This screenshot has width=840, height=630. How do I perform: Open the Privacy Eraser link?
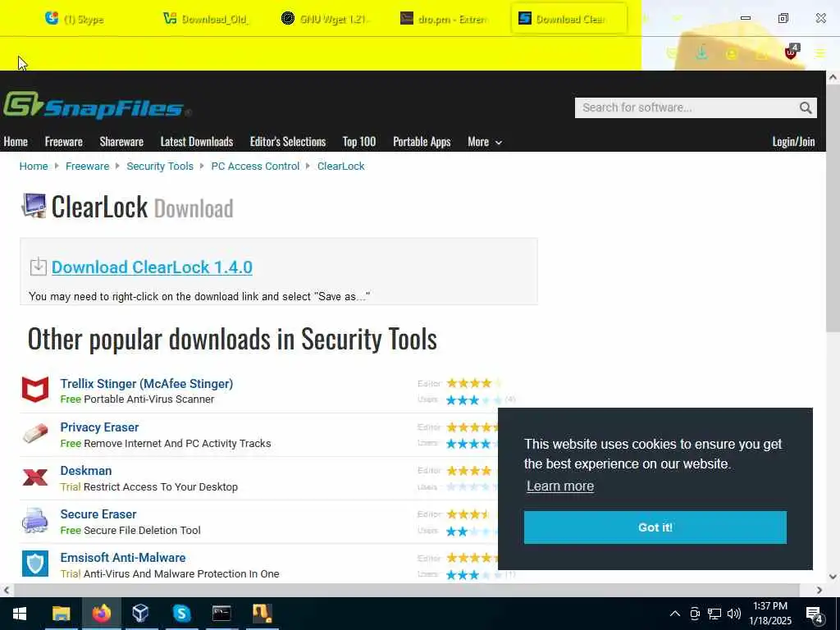pyautogui.click(x=99, y=427)
